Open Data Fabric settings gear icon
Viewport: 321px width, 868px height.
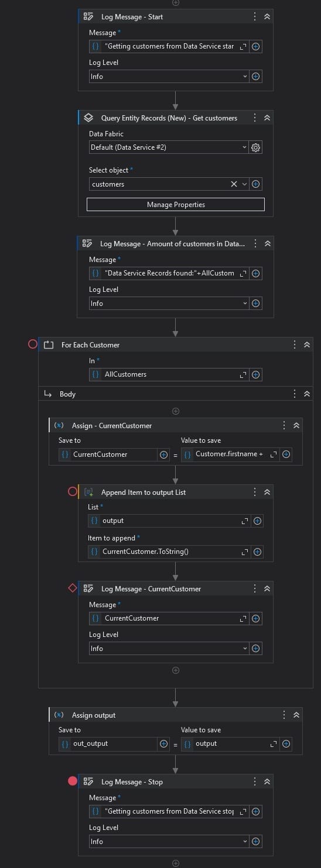point(255,148)
